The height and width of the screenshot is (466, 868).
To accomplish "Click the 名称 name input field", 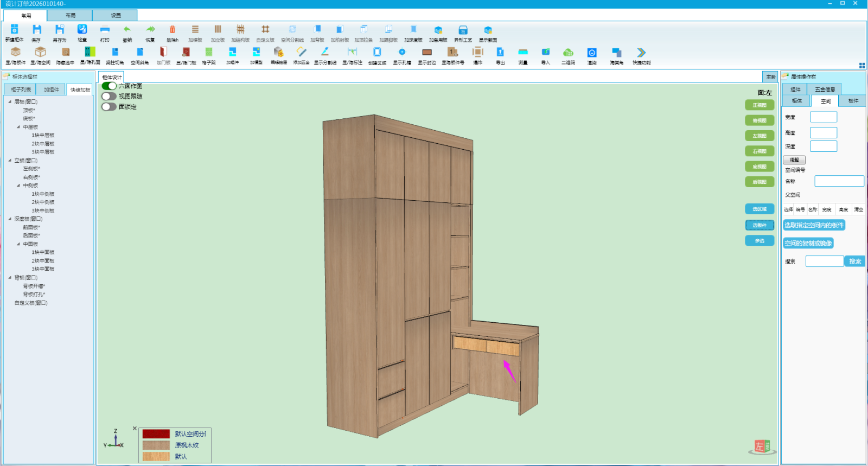I will [x=839, y=181].
